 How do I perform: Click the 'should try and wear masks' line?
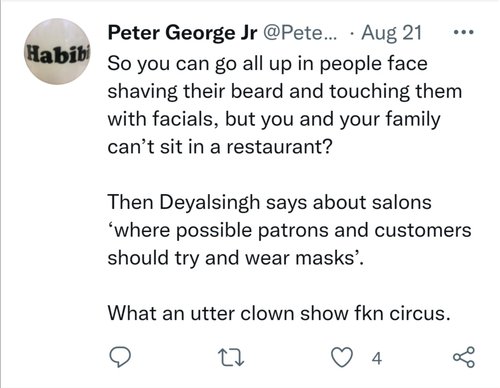pos(236,258)
